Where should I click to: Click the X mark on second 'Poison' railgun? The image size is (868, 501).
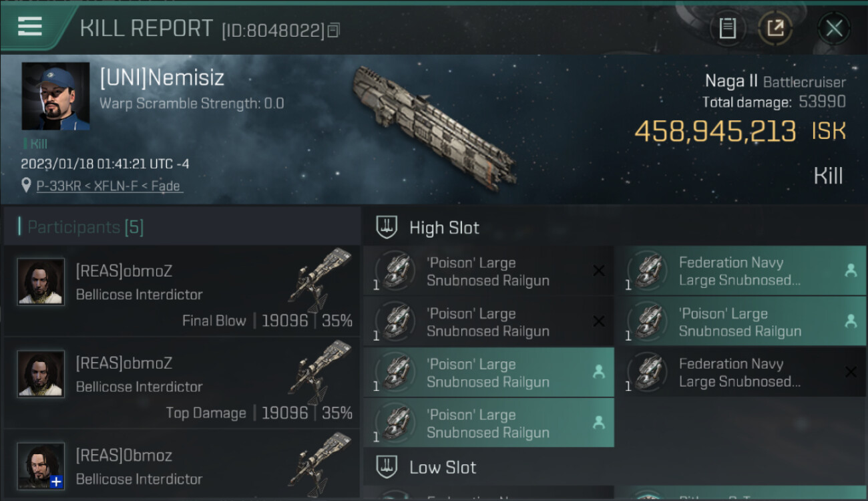(x=599, y=321)
